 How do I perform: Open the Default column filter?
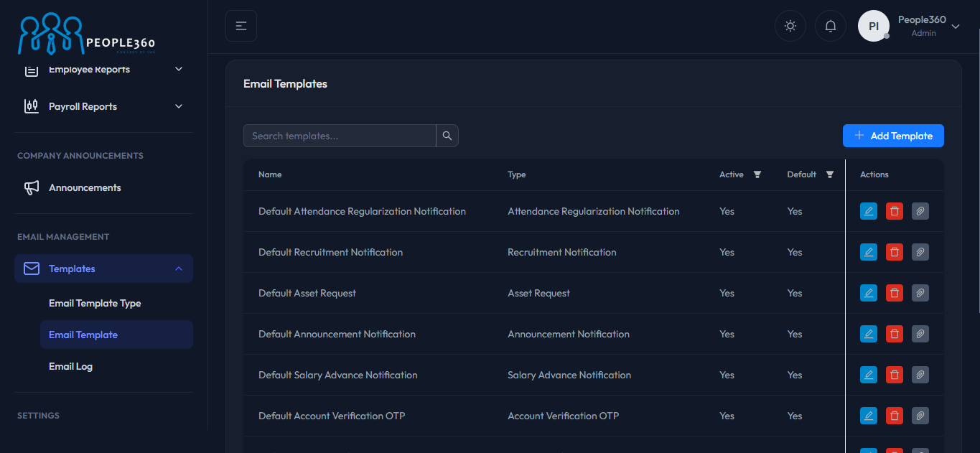(830, 174)
